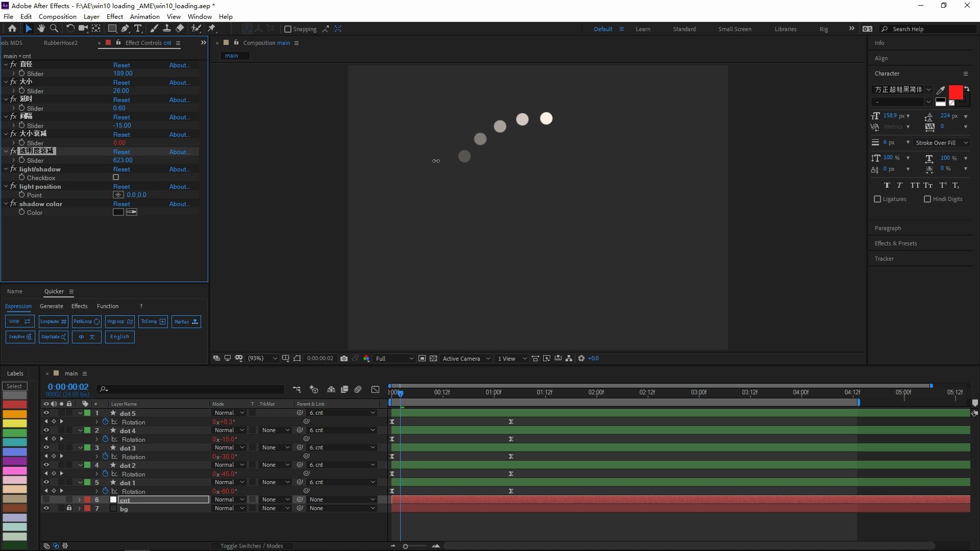The height and width of the screenshot is (551, 980).
Task: Drag the 大小 Slider control value
Action: click(x=120, y=91)
